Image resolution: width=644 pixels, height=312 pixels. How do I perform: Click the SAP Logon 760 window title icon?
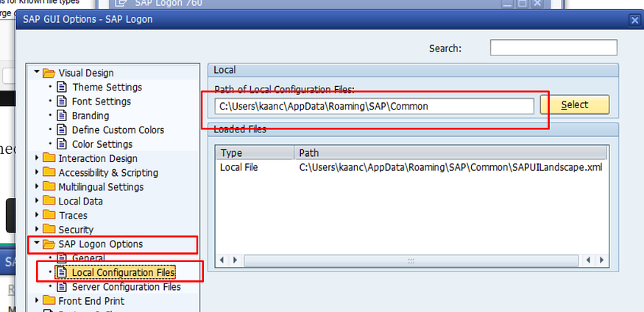point(121,4)
